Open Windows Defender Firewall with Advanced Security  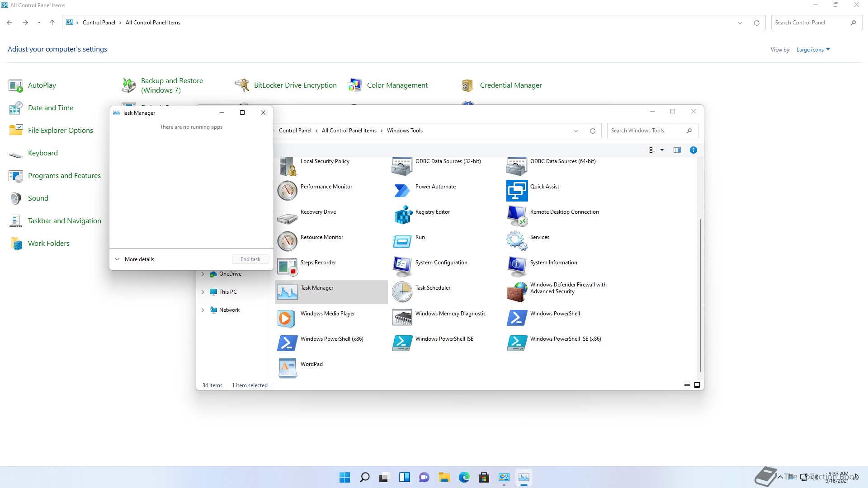pos(517,292)
